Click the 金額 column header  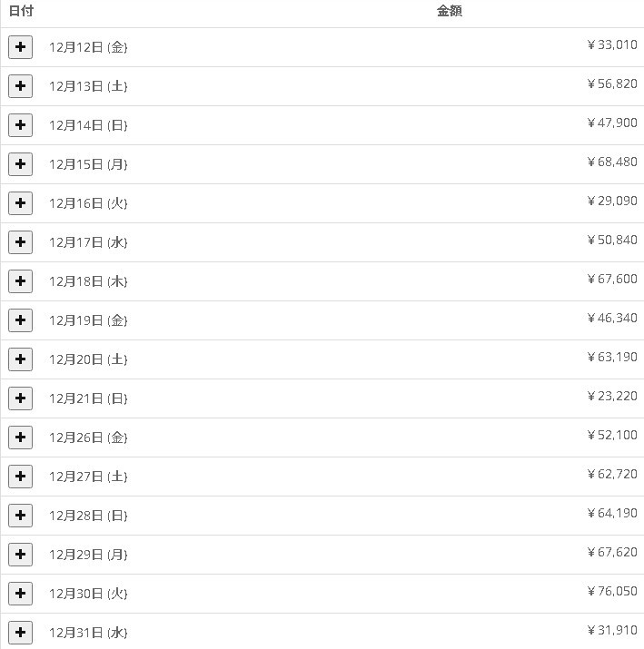click(450, 12)
